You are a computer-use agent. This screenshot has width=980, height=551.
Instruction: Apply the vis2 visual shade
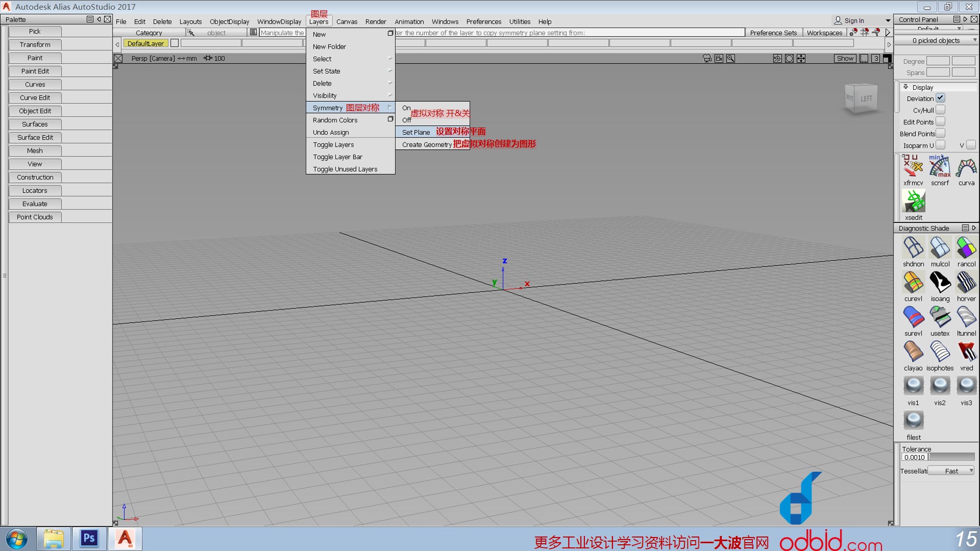pos(940,387)
